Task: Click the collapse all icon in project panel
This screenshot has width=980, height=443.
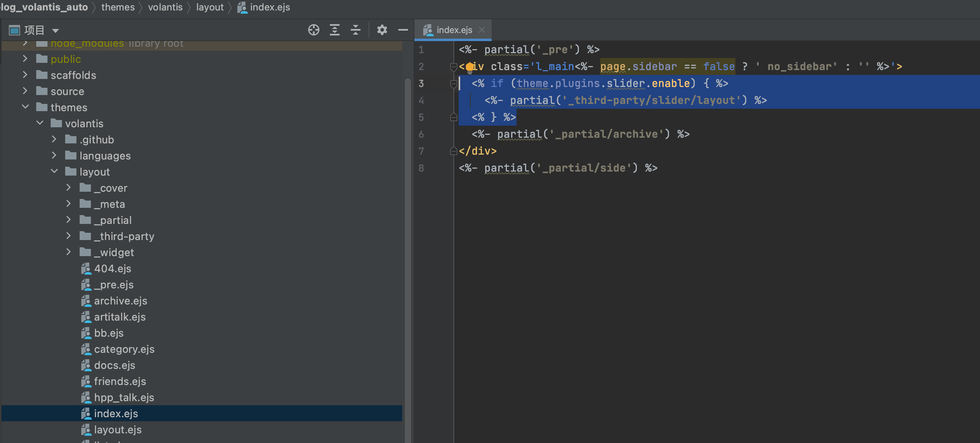Action: pos(355,30)
